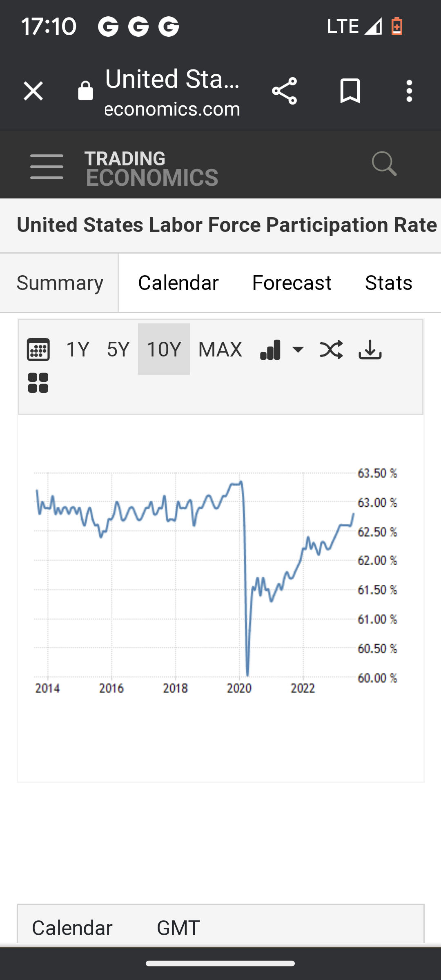The height and width of the screenshot is (980, 441).
Task: Select the 5Y time range
Action: point(118,350)
